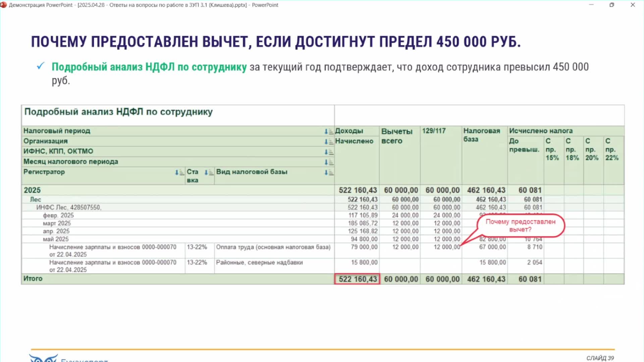
Task: Click sort icon next to Ставка header
Action: pyautogui.click(x=209, y=172)
